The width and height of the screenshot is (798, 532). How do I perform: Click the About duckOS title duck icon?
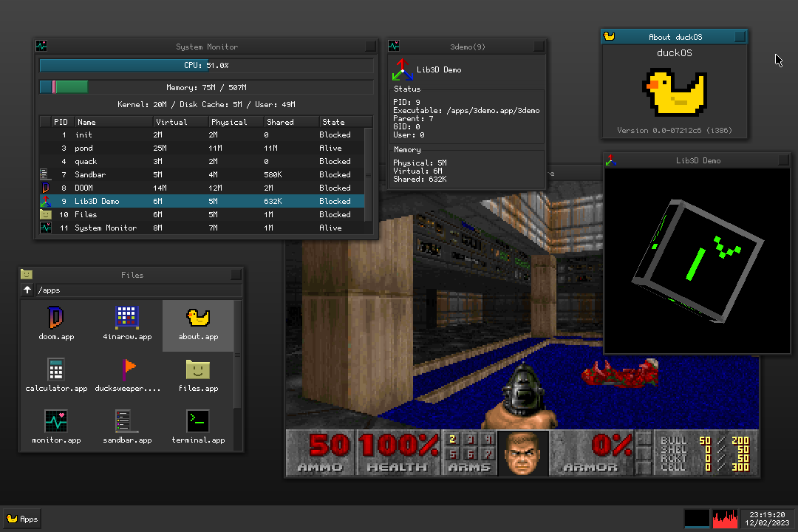tap(609, 37)
